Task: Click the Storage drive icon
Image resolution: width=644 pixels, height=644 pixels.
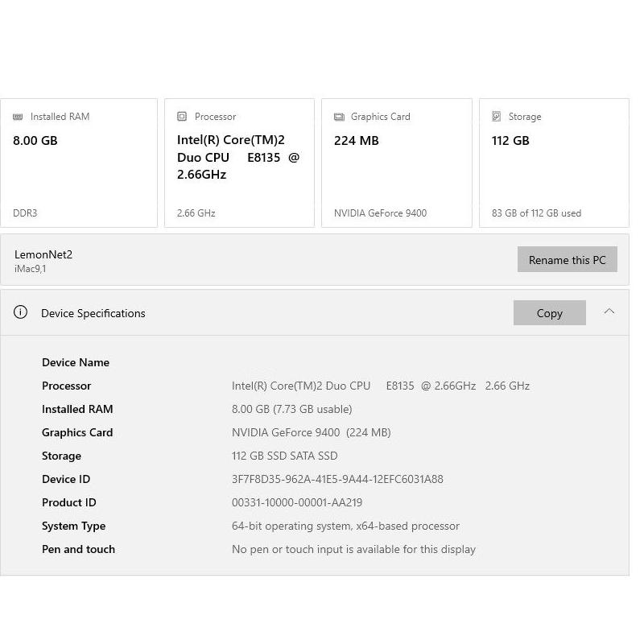Action: pos(497,116)
